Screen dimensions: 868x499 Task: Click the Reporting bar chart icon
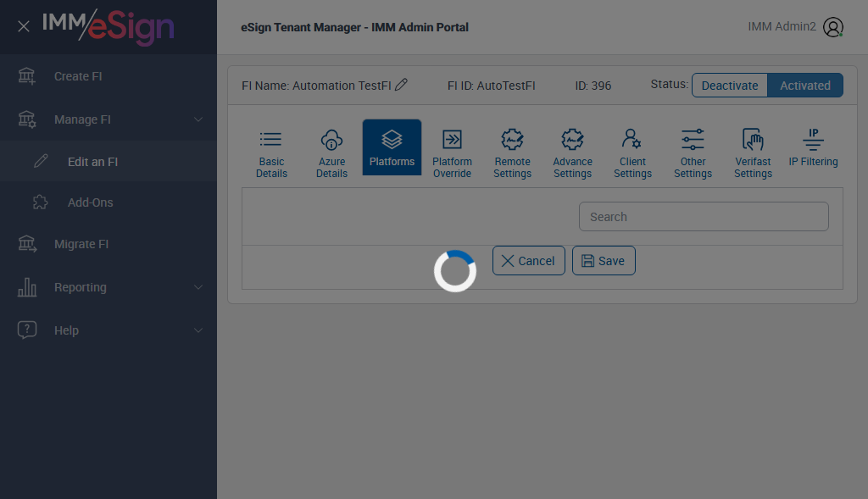pyautogui.click(x=26, y=287)
